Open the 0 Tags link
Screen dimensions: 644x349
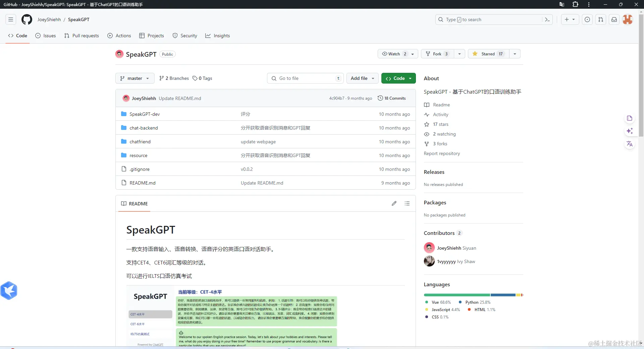click(202, 78)
